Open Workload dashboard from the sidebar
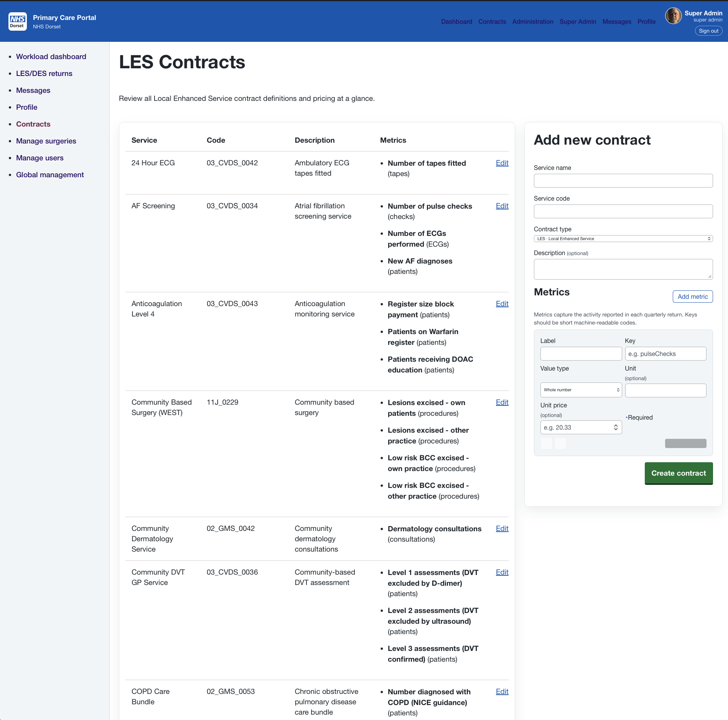Image resolution: width=728 pixels, height=720 pixels. [x=51, y=56]
